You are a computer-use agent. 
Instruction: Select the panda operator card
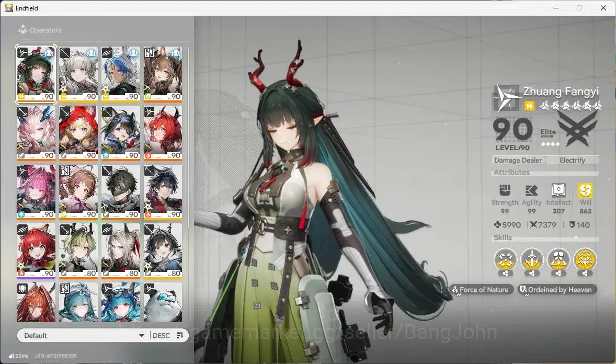(163, 302)
